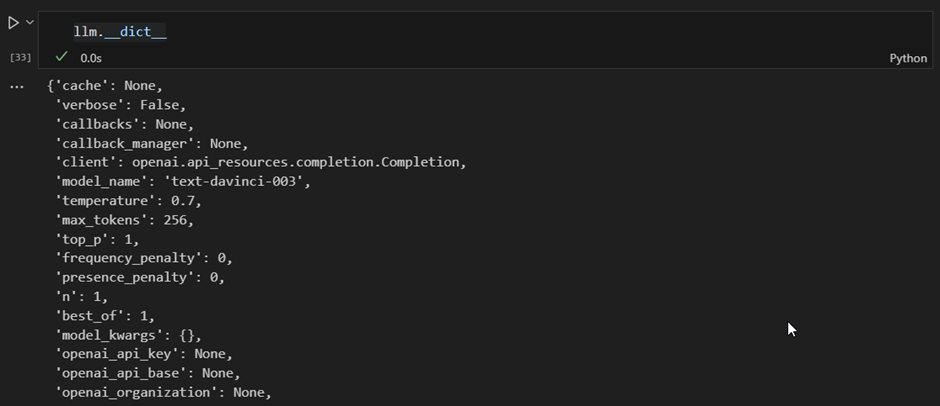Run the llm.__dict__ cell
940x406 pixels.
point(13,23)
